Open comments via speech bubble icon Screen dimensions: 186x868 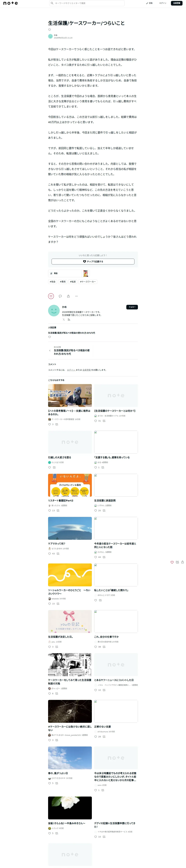click(x=60, y=296)
